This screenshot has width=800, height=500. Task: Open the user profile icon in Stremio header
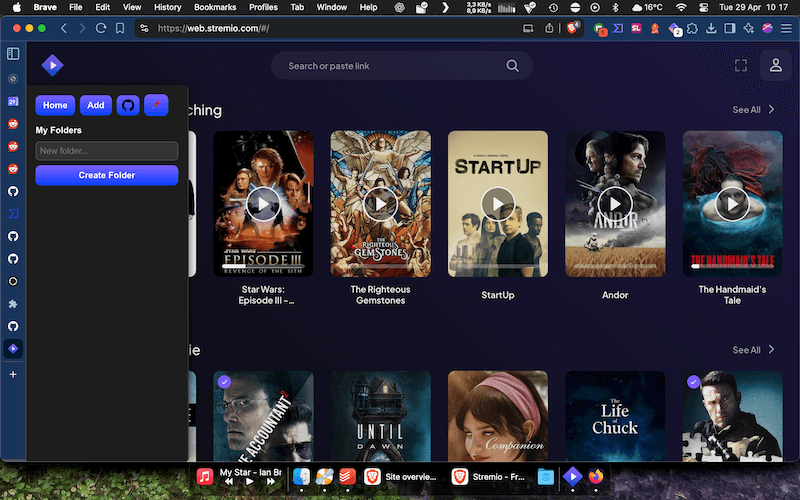pos(776,65)
